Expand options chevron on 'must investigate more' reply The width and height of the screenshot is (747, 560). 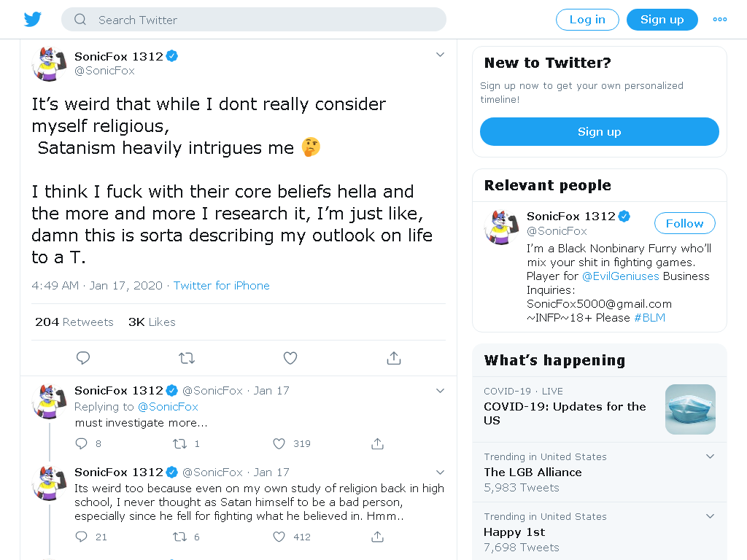440,391
